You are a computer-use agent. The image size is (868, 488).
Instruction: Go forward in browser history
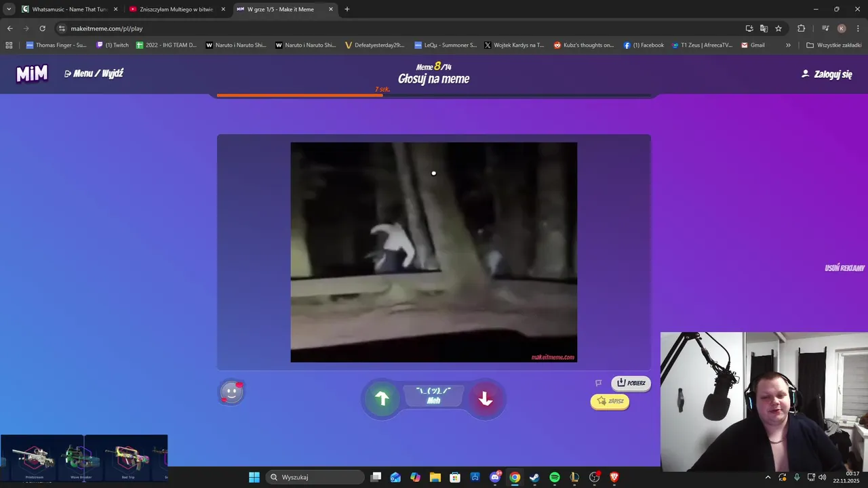(x=26, y=28)
